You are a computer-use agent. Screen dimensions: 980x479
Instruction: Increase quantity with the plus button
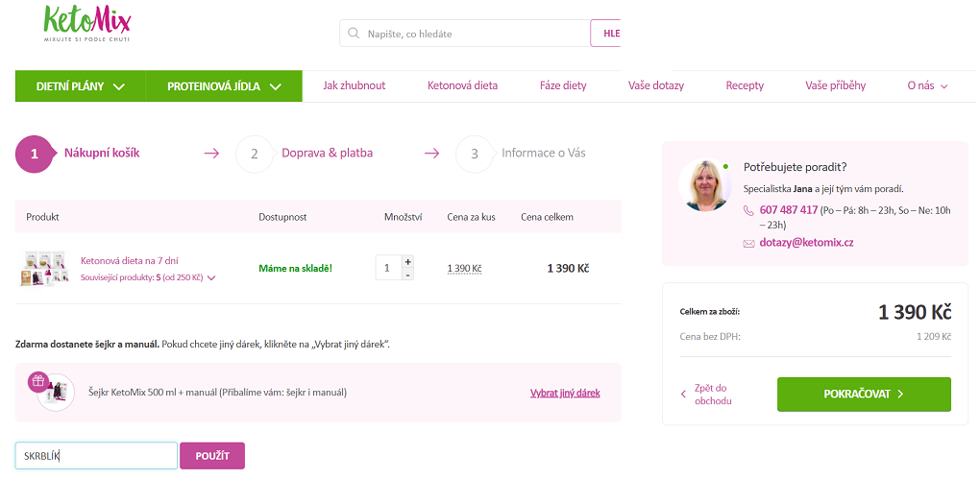[x=407, y=262]
